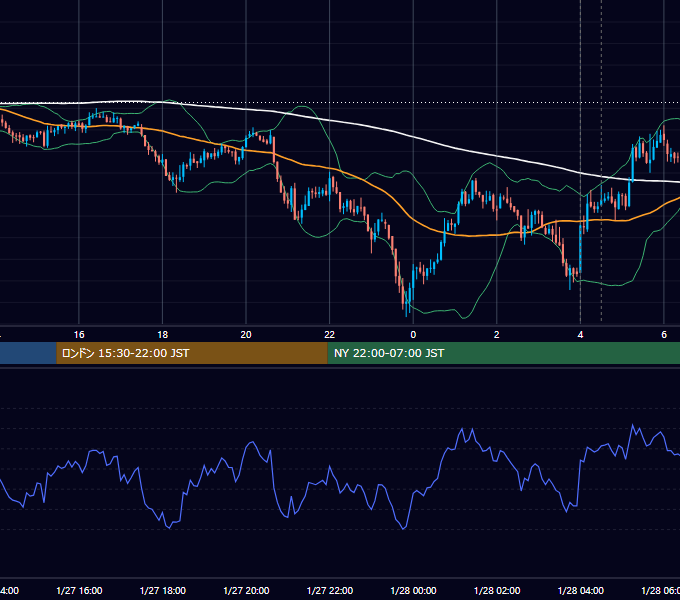Screen dimensions: 680x600
Task: Click the 2 hour label on price chart axis
Action: click(x=497, y=335)
